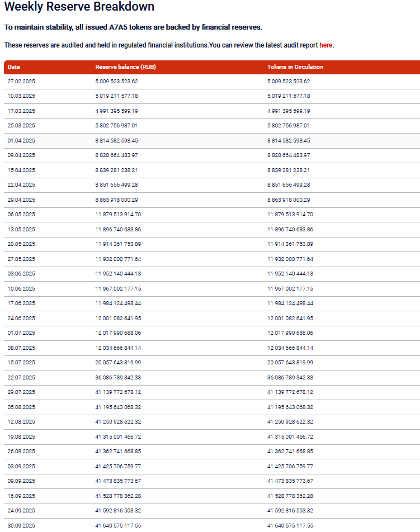Screen dimensions: 420x532
Task: Click tokens in circulation for 22.07.2025
Action: pyautogui.click(x=290, y=378)
